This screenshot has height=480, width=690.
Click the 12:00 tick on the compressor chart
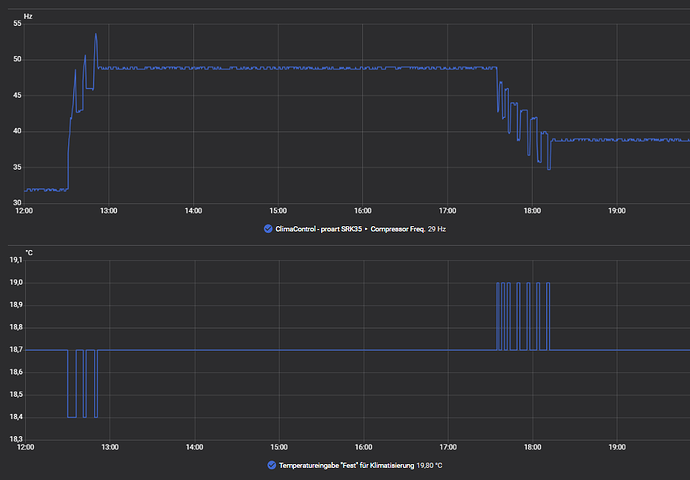(x=24, y=211)
